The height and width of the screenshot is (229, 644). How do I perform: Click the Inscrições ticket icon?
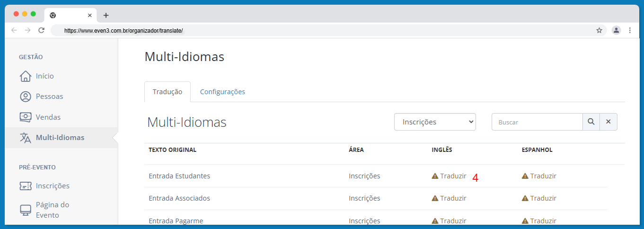pyautogui.click(x=26, y=186)
